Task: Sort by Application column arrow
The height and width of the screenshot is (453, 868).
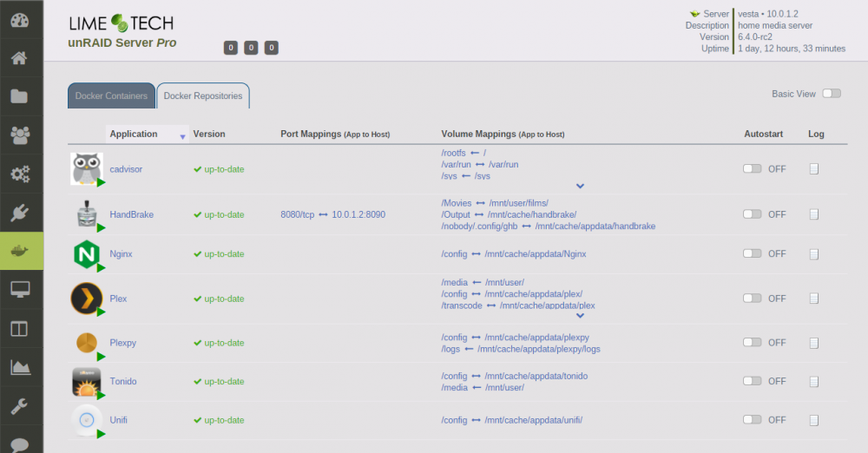Action: (x=182, y=137)
